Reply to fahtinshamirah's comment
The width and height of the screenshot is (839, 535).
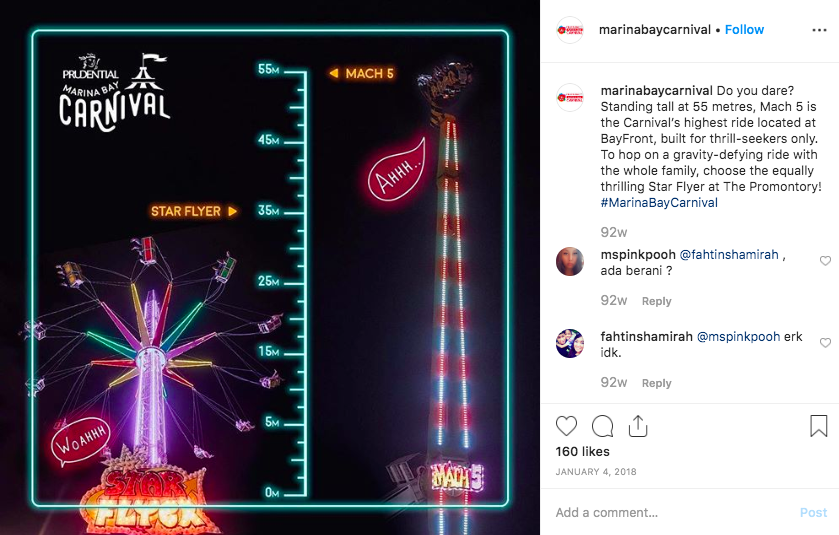(x=657, y=383)
